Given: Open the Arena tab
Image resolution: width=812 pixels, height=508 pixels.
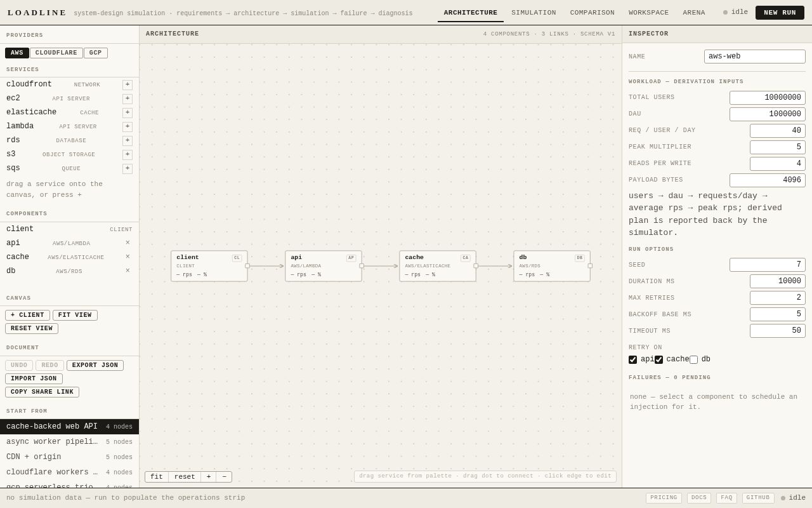Looking at the screenshot, I should [x=694, y=13].
